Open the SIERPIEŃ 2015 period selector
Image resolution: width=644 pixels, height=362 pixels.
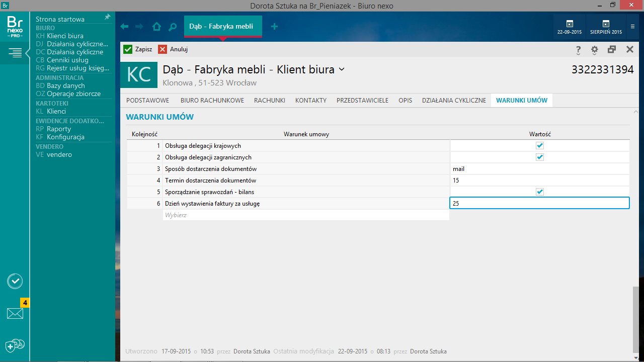606,27
